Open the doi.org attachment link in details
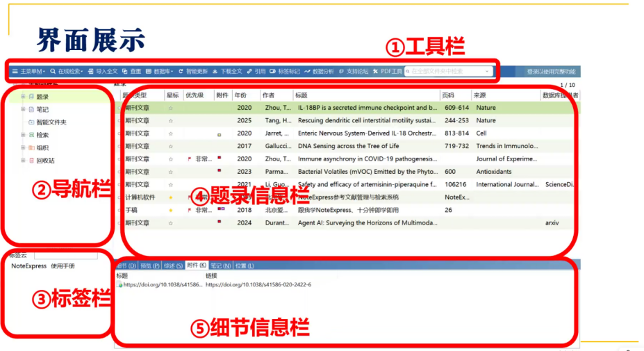The width and height of the screenshot is (644, 351). coord(258,285)
